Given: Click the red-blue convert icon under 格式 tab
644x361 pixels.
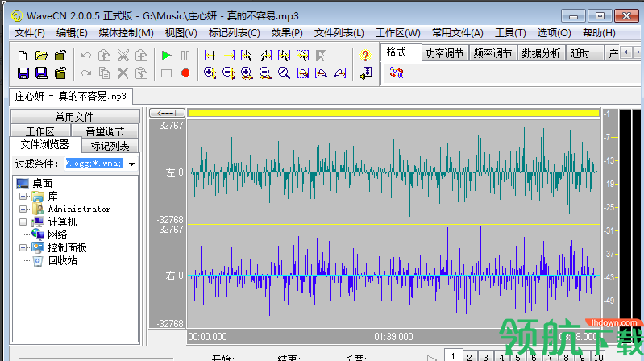Looking at the screenshot, I should click(x=397, y=73).
